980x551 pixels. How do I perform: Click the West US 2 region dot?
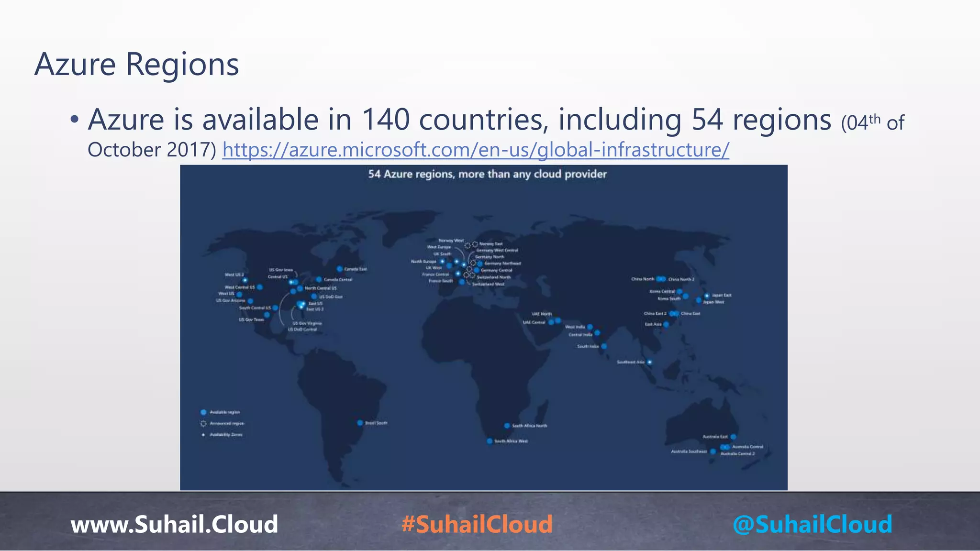pyautogui.click(x=245, y=280)
